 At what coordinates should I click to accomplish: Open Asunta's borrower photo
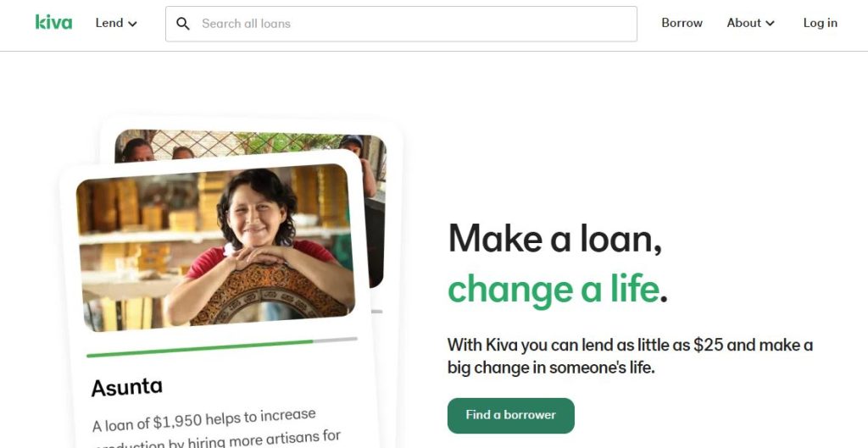click(216, 248)
